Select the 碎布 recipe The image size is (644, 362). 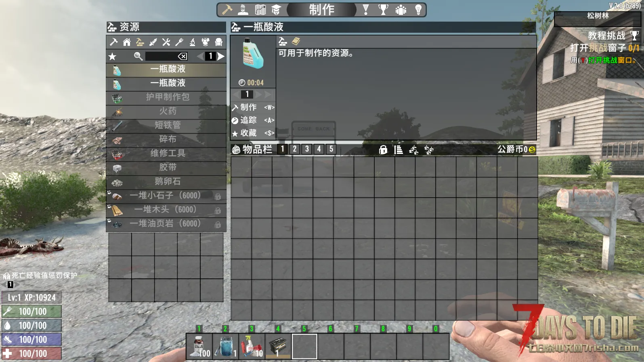point(166,140)
